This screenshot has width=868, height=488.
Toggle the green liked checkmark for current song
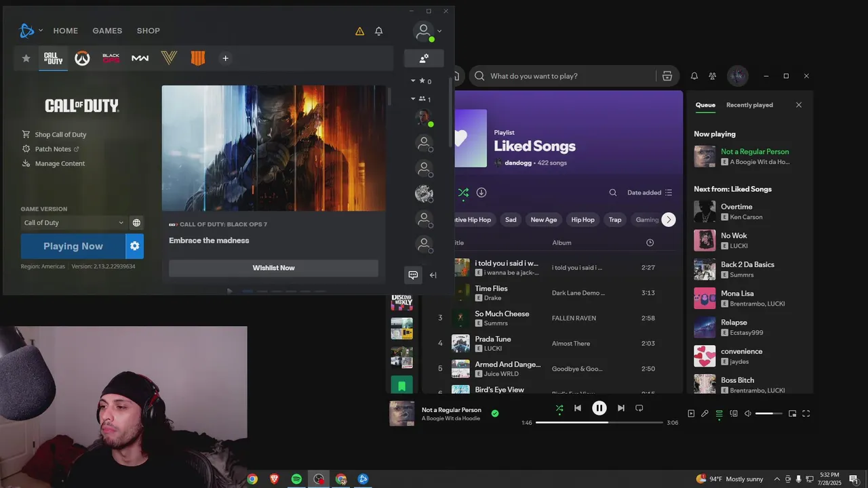coord(495,413)
